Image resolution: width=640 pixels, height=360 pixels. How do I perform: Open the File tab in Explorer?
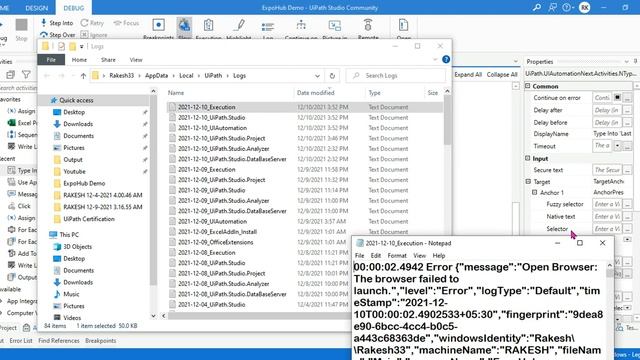pyautogui.click(x=51, y=60)
